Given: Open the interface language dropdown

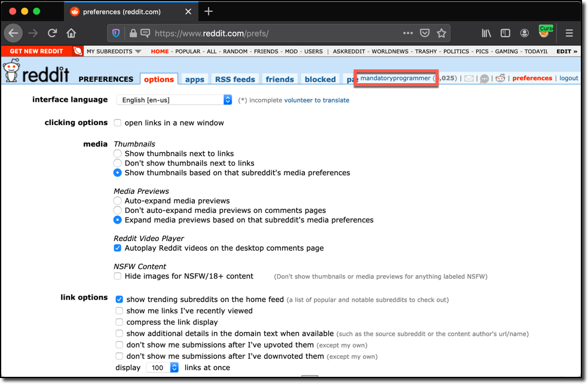Looking at the screenshot, I should [174, 100].
